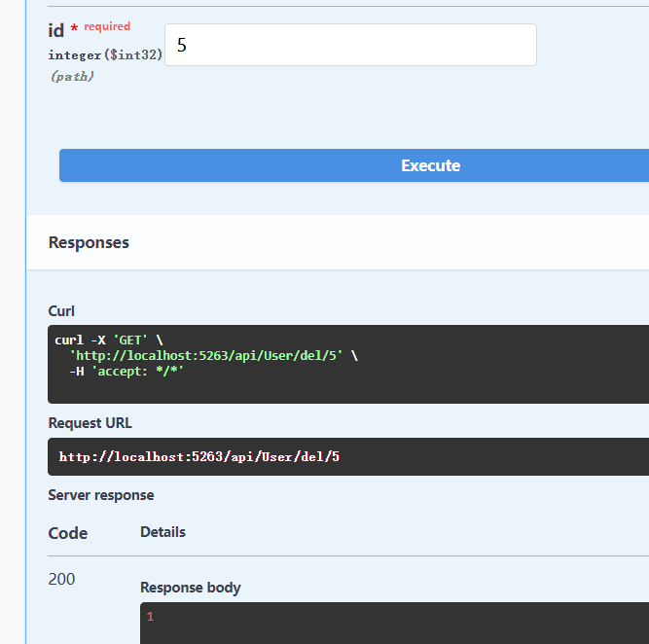Image resolution: width=649 pixels, height=644 pixels.
Task: Click the 'id' parameter name
Action: pos(55,30)
